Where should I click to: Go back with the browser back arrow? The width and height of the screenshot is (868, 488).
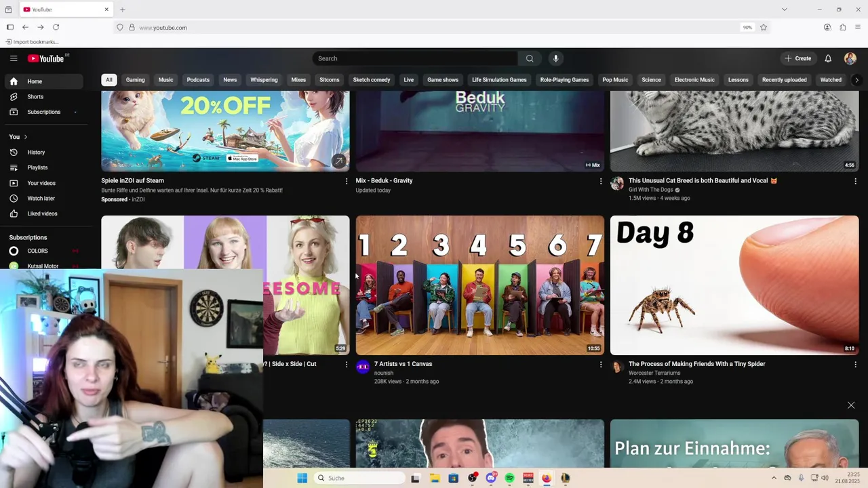[x=25, y=27]
